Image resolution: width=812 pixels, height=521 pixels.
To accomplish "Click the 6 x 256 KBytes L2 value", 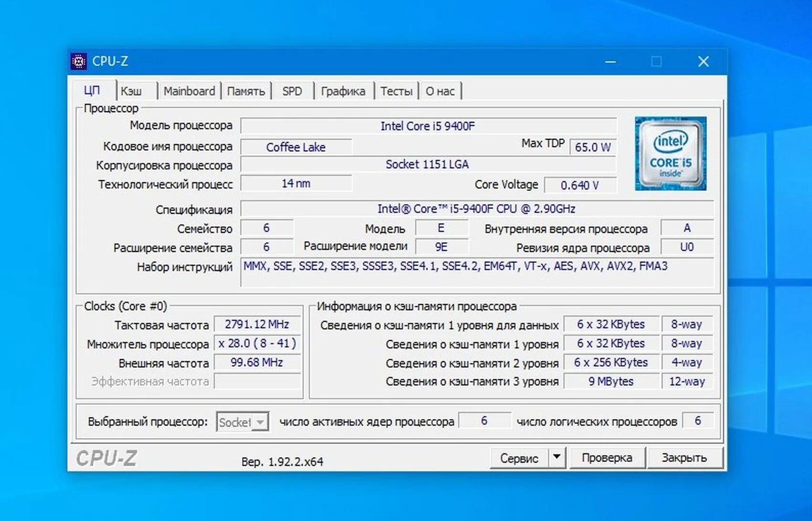I will [611, 362].
